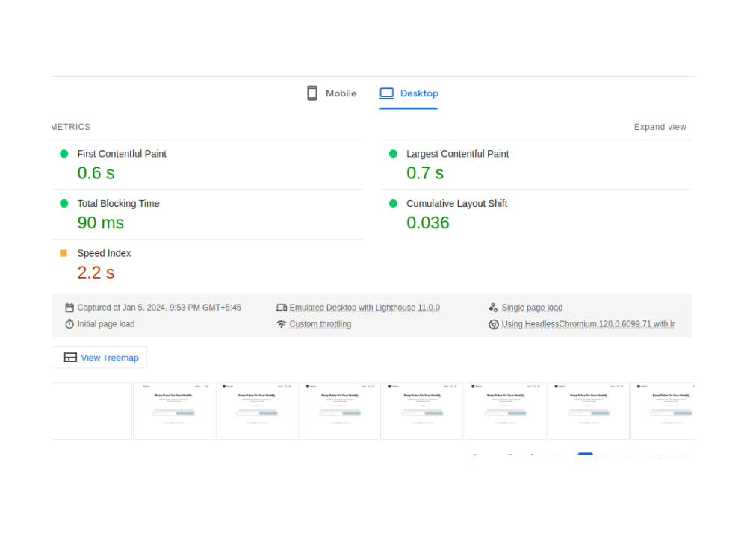Viewport: 747px width, 560px height.
Task: Click Using HeadlessChromium 120.0.6099.71 link
Action: [588, 324]
